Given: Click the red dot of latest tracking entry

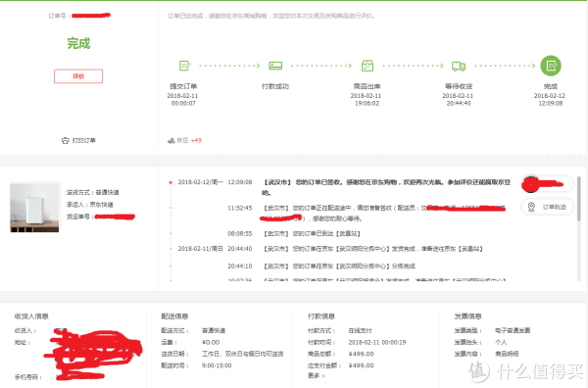Looking at the screenshot, I should coord(171,182).
